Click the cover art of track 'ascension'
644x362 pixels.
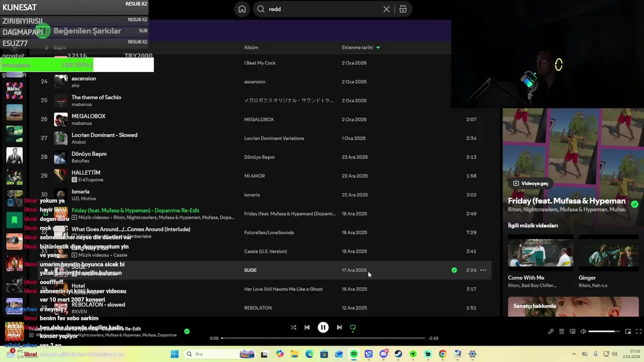61,81
